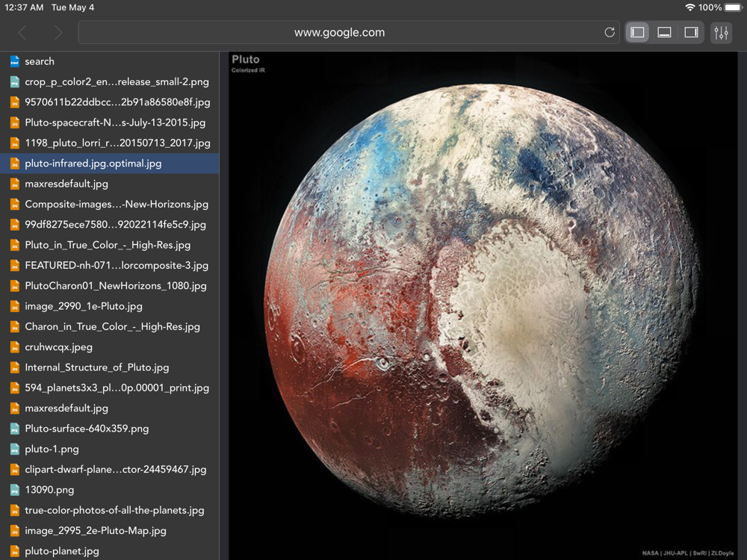Toggle the left sidebar panel

pos(637,33)
